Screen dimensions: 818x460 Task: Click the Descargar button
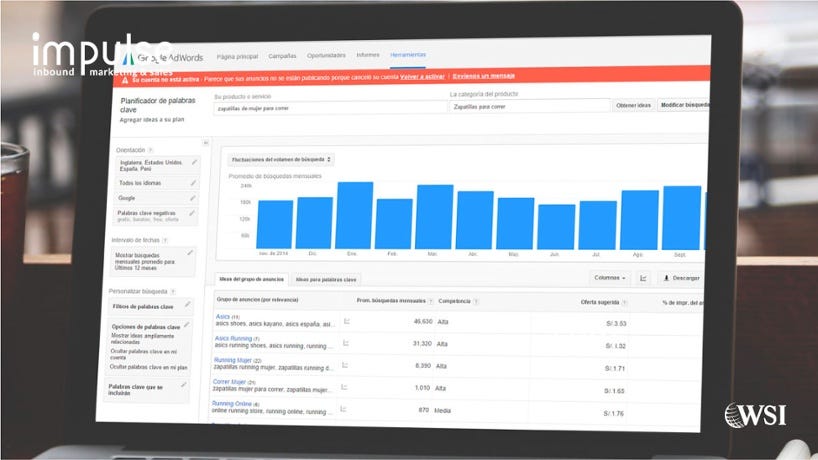(x=681, y=279)
